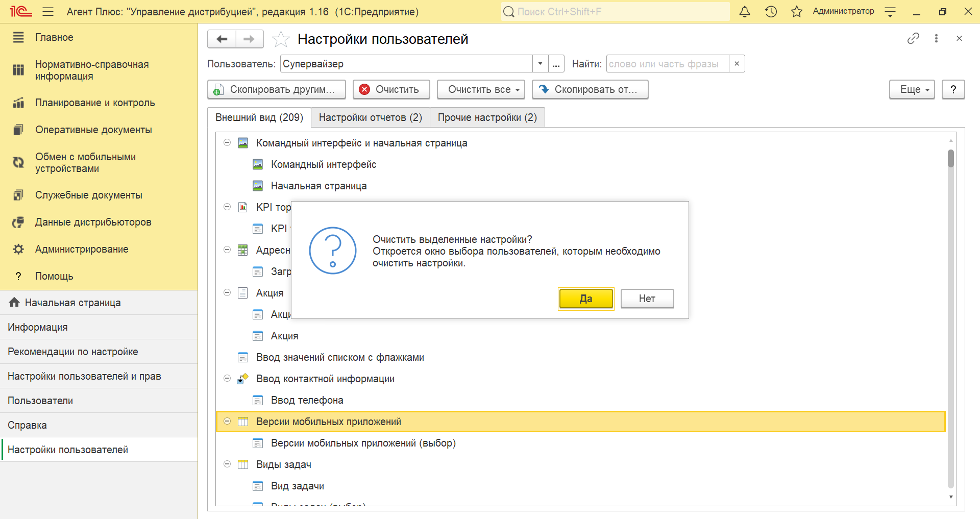Viewport: 980px width, 519px height.
Task: Open the three-dot form options menu
Action: coord(936,38)
